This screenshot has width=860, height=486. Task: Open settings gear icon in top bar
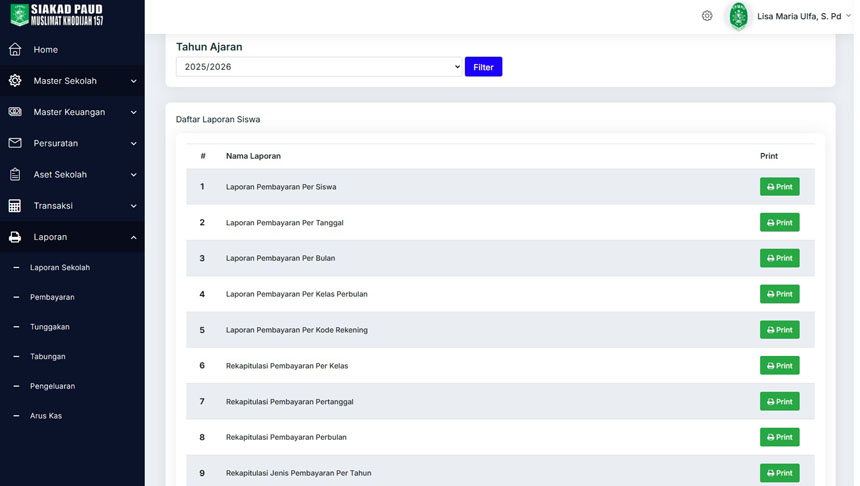click(707, 16)
